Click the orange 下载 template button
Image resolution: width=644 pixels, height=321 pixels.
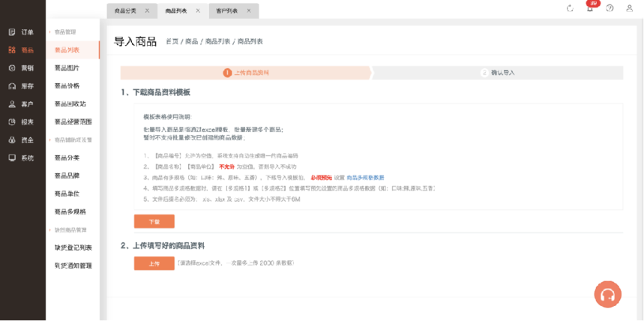[x=154, y=222]
